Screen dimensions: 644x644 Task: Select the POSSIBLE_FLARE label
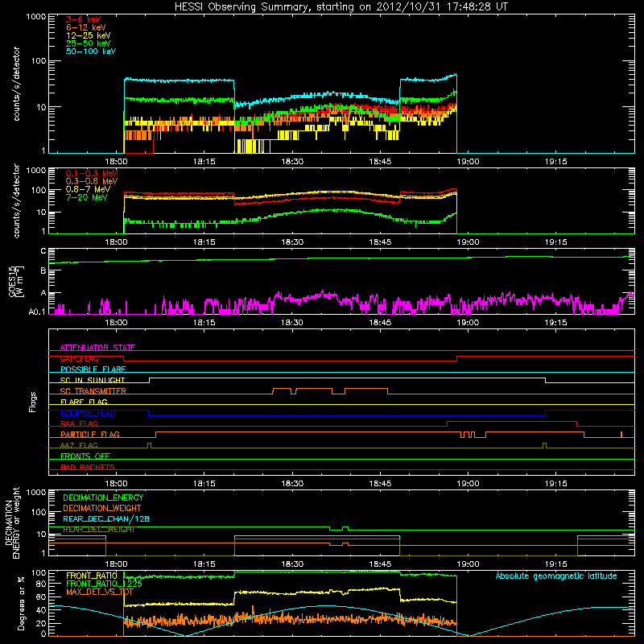[x=93, y=369]
